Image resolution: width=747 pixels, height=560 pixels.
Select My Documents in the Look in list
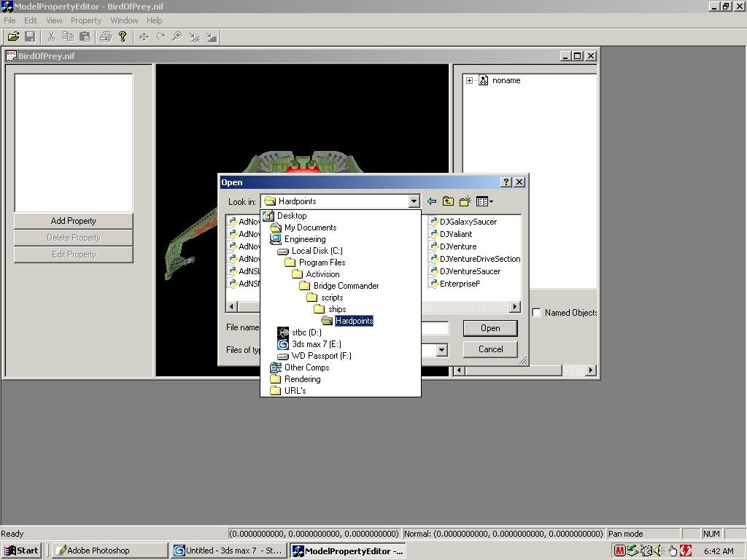pos(310,227)
